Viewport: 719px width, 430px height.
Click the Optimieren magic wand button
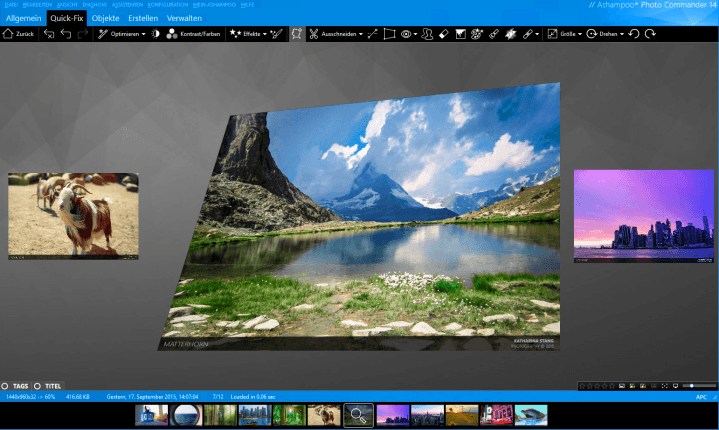point(118,34)
